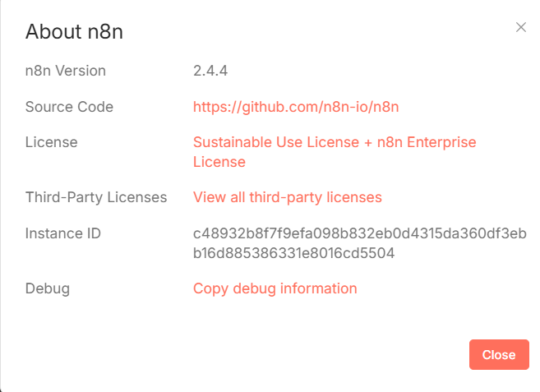Copy debug information
Screen dimensions: 540x392
275,288
